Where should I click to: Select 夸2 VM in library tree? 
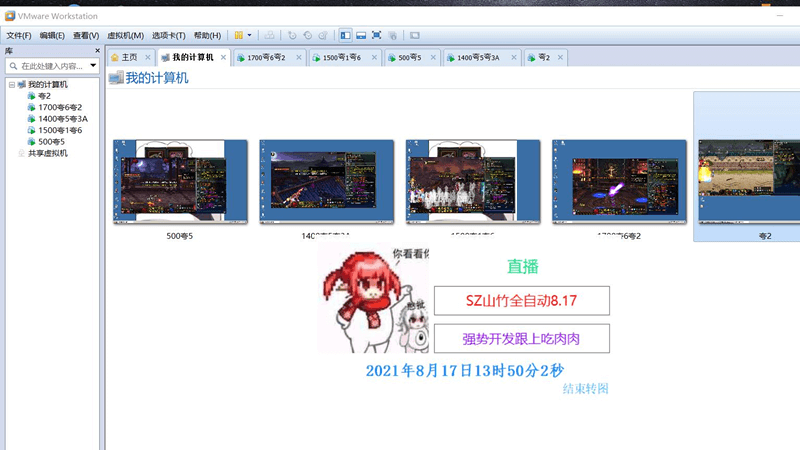coord(44,96)
